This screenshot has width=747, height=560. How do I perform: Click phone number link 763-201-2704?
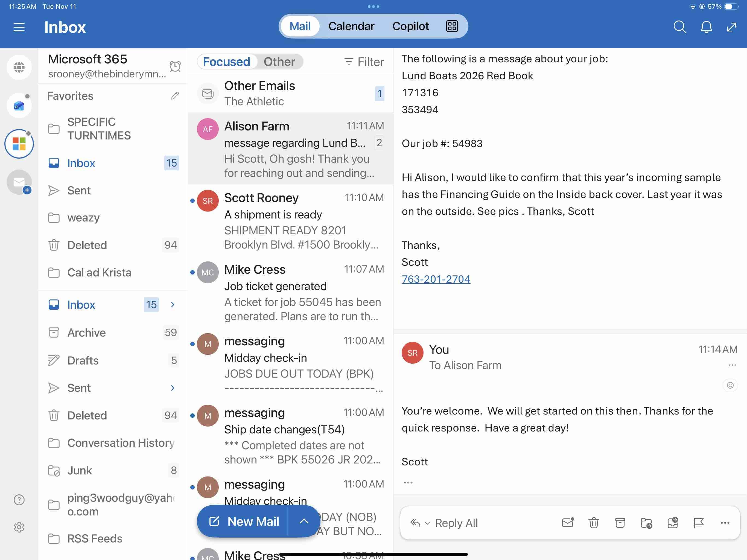click(436, 279)
